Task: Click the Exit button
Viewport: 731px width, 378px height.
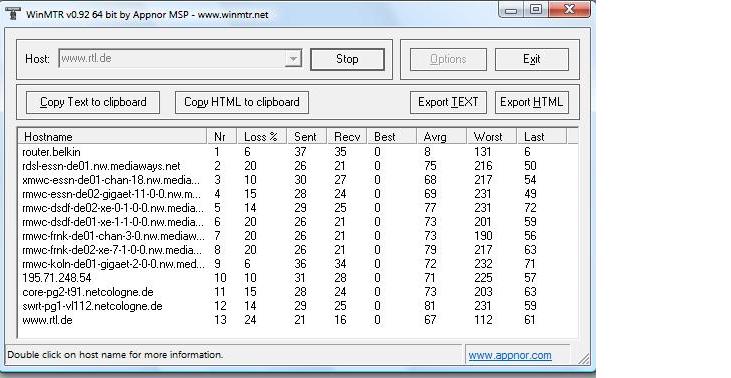Action: point(531,59)
